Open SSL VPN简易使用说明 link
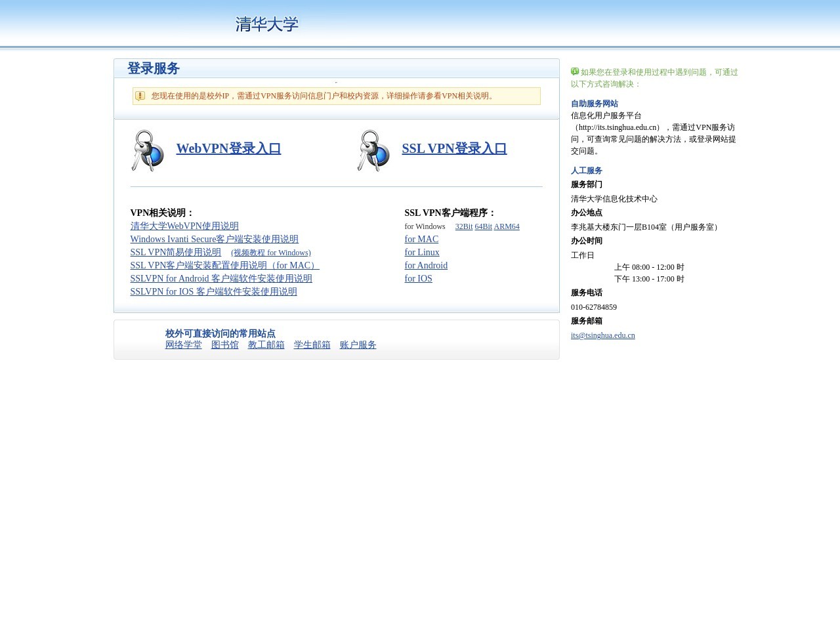Image resolution: width=840 pixels, height=630 pixels. coord(175,252)
